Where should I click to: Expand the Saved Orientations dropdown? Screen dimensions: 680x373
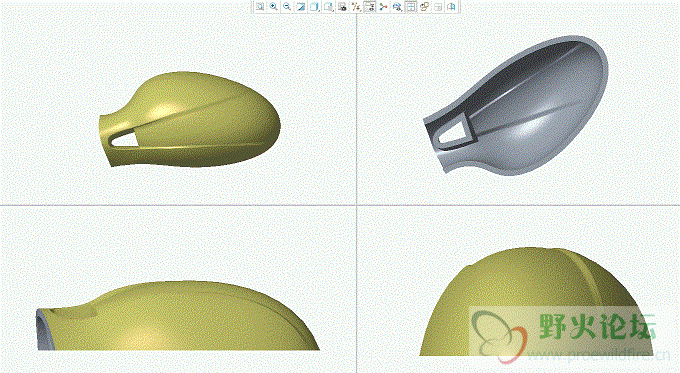point(328,7)
